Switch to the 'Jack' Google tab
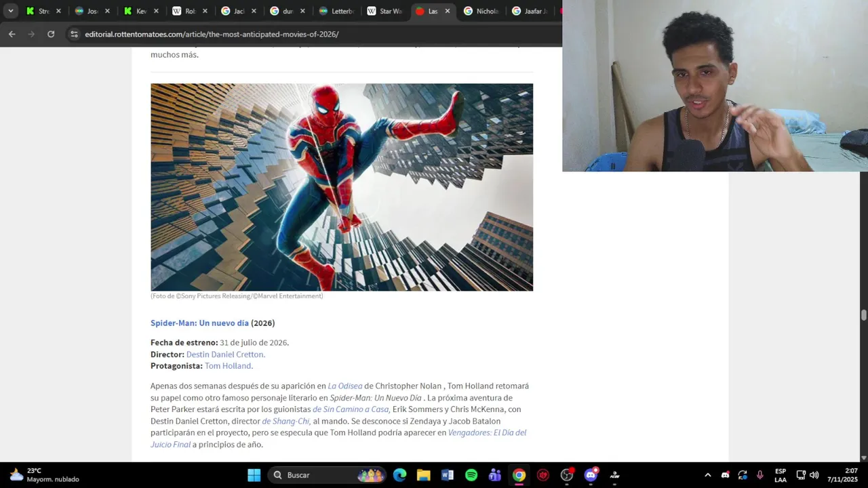This screenshot has width=868, height=488. pyautogui.click(x=233, y=11)
